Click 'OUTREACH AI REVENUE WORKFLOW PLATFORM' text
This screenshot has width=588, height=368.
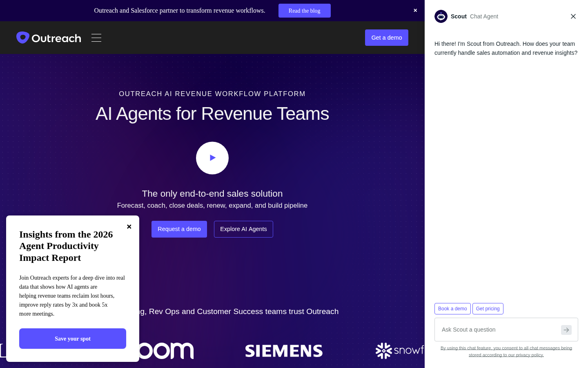click(x=212, y=94)
